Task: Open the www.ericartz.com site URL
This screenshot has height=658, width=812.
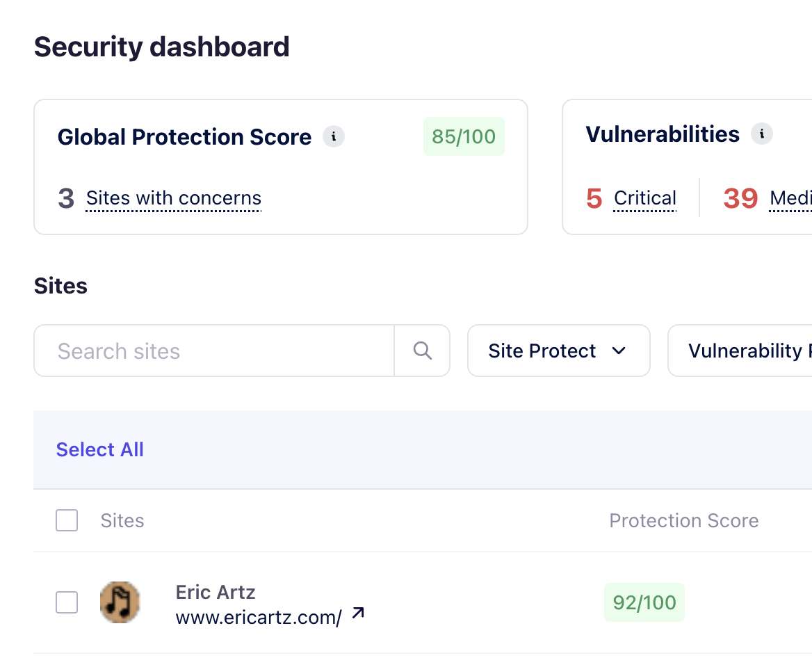Action: click(259, 618)
